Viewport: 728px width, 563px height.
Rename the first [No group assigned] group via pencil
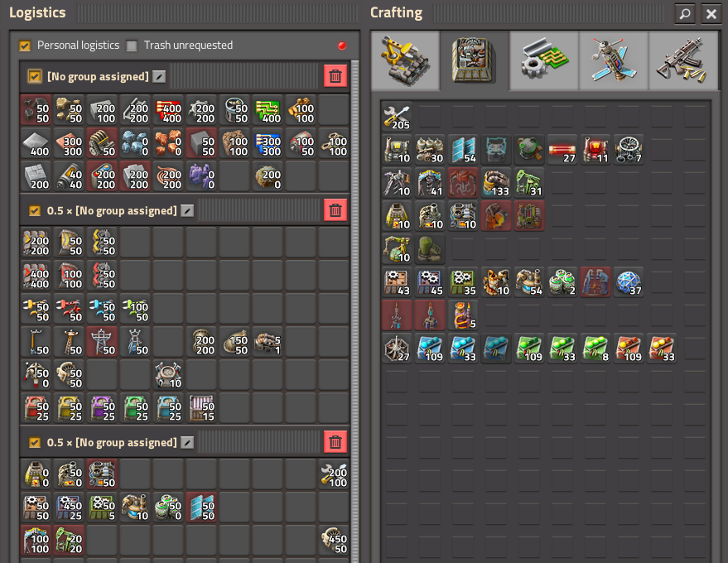pos(159,76)
